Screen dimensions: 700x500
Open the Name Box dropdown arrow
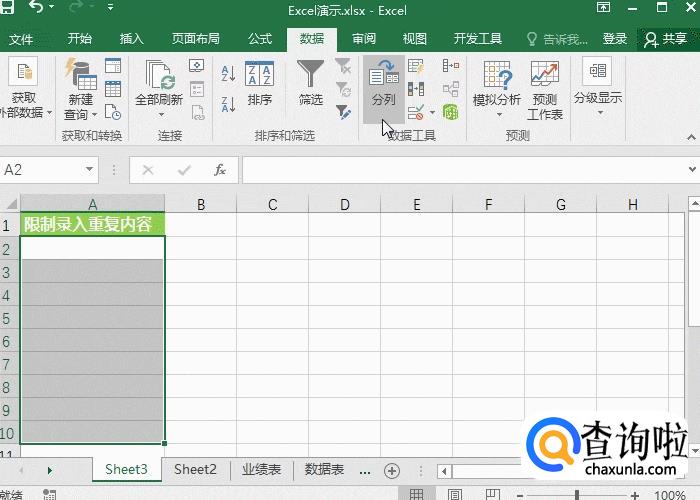coord(89,170)
